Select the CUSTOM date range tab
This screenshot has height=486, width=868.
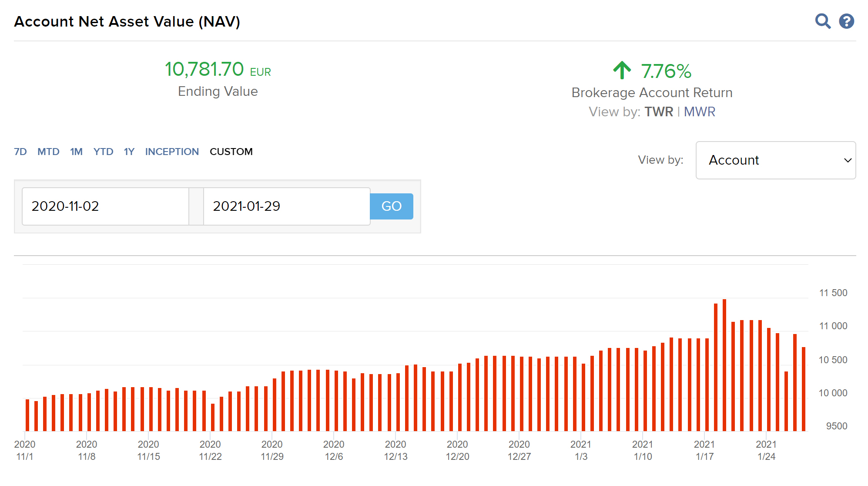tap(231, 152)
